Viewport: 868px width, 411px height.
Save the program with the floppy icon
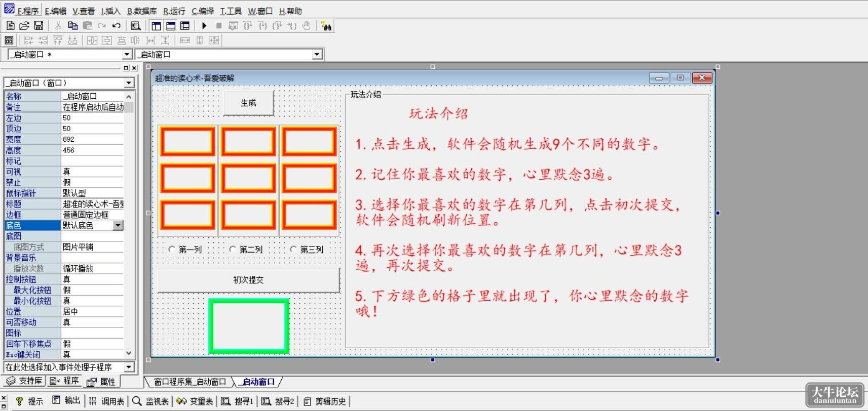point(39,25)
